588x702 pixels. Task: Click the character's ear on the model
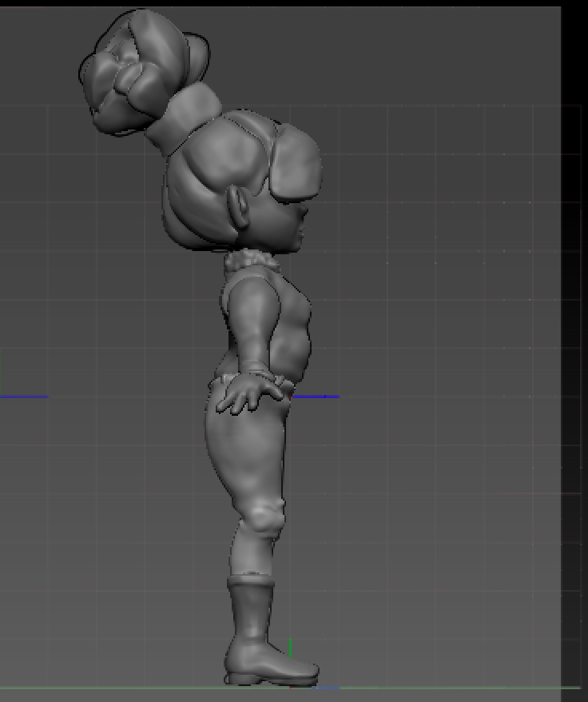click(239, 206)
